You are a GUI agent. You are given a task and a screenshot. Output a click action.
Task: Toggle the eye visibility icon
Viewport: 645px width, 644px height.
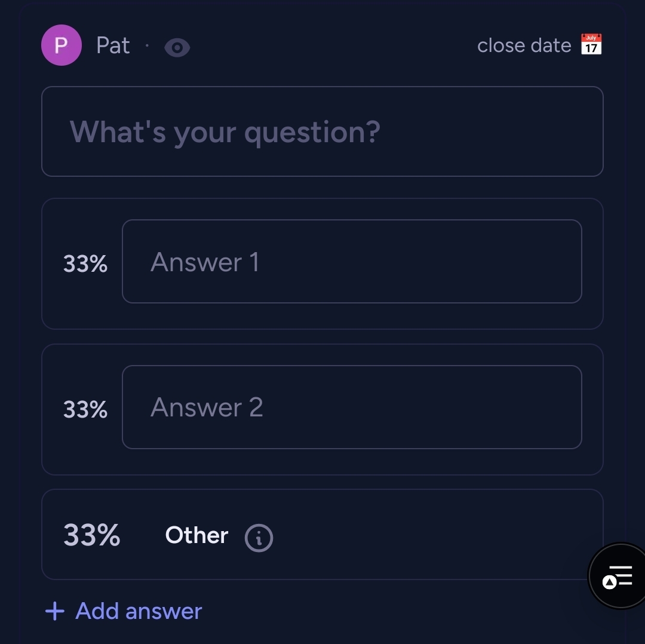(177, 47)
